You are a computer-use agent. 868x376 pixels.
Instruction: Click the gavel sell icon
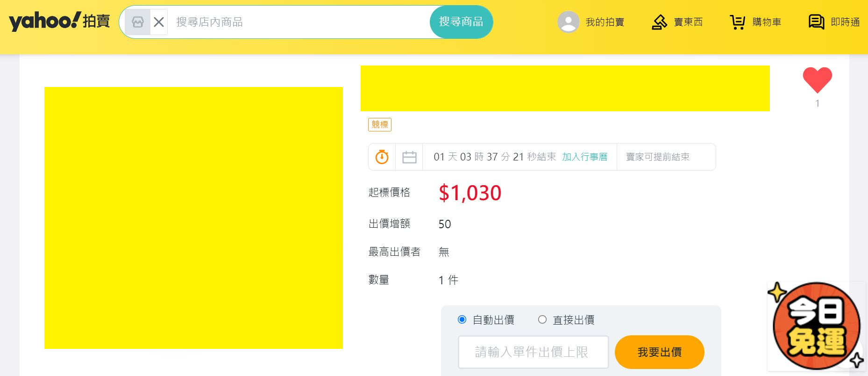659,22
